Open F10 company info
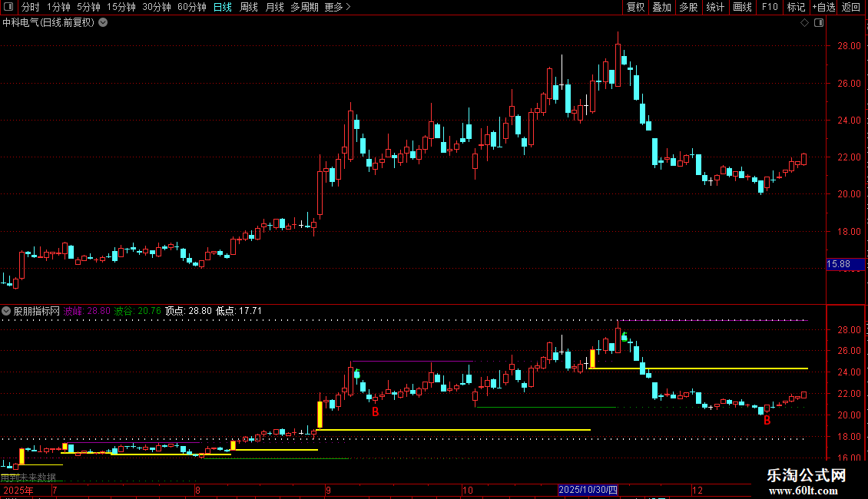 click(770, 7)
